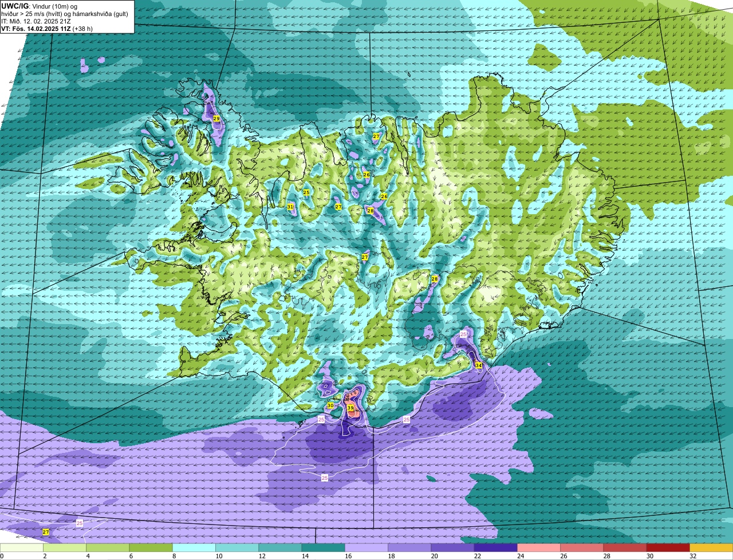
Task: Click the yellow 39 maximum gust label
Action: (350, 408)
